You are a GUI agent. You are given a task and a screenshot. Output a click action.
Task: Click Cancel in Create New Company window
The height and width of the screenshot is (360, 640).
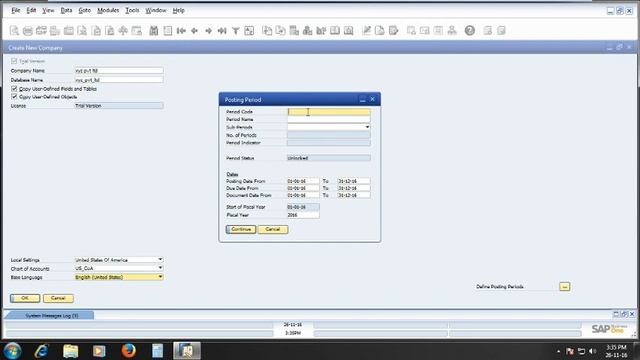tap(58, 298)
